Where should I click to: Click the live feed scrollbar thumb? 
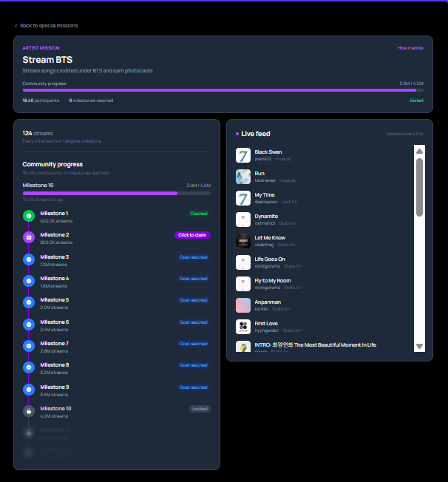(x=419, y=187)
